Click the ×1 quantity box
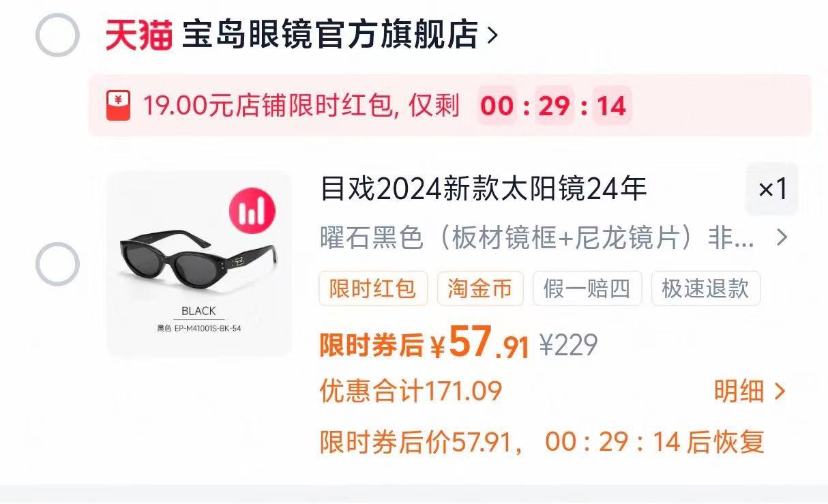 pyautogui.click(x=773, y=189)
